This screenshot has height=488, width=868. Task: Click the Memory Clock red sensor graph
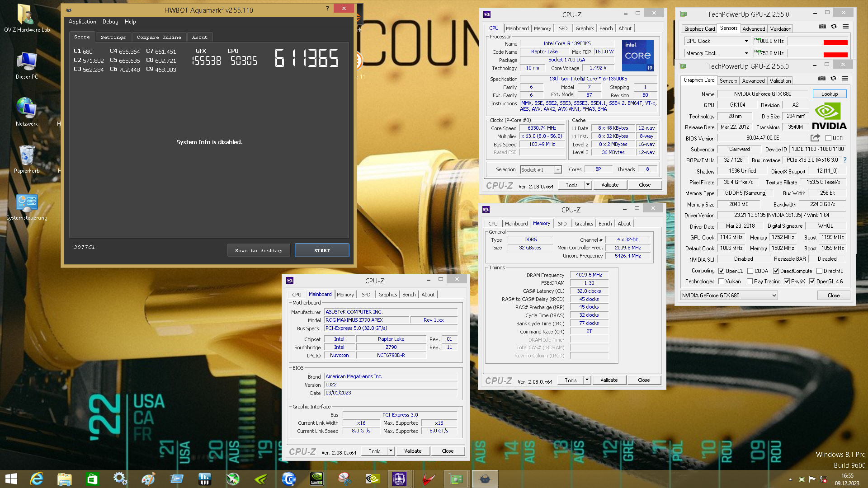(x=818, y=53)
